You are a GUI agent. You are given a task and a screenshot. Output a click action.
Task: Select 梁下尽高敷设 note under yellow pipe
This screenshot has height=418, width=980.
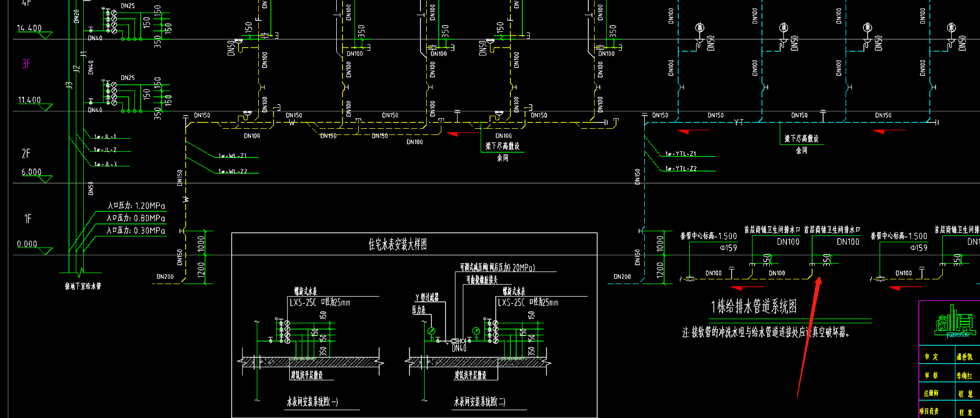tap(503, 146)
